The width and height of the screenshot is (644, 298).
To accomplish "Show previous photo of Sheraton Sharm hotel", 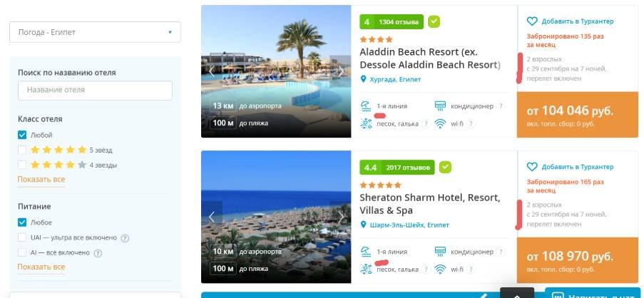I will 212,217.
